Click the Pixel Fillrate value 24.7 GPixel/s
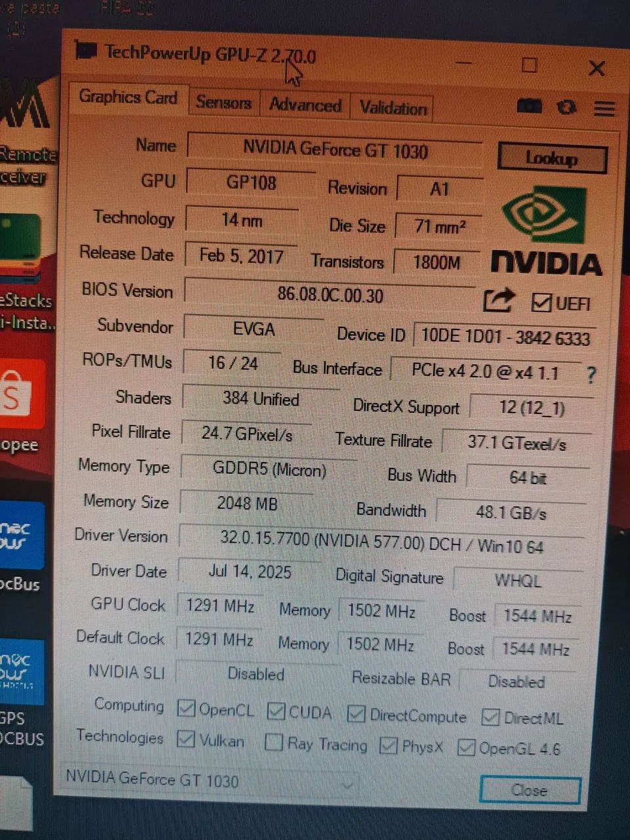The height and width of the screenshot is (840, 630). point(247,434)
